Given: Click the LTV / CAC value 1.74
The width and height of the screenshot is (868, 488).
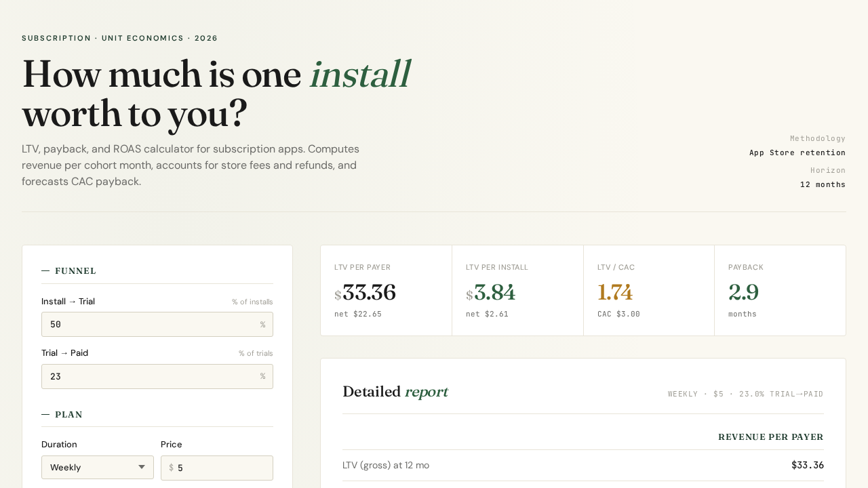Looking at the screenshot, I should point(615,293).
